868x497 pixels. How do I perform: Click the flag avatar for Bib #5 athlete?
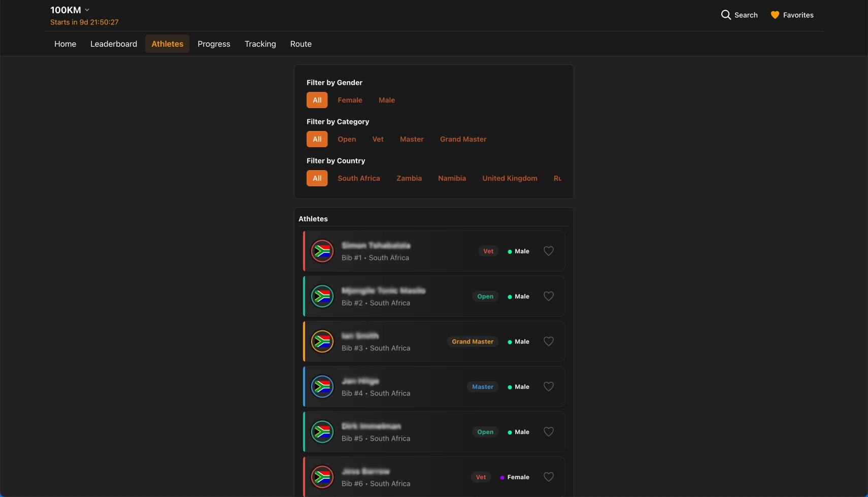pyautogui.click(x=322, y=432)
